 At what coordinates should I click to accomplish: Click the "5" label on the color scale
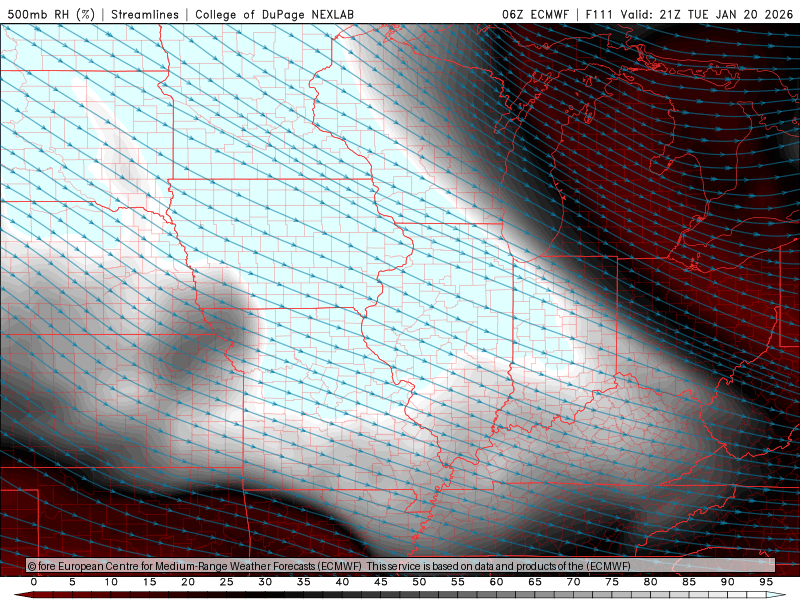pyautogui.click(x=72, y=582)
